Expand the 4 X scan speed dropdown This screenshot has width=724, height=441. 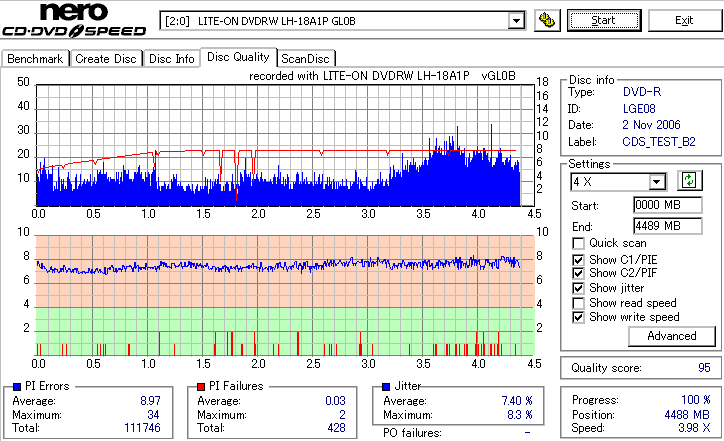pos(656,181)
